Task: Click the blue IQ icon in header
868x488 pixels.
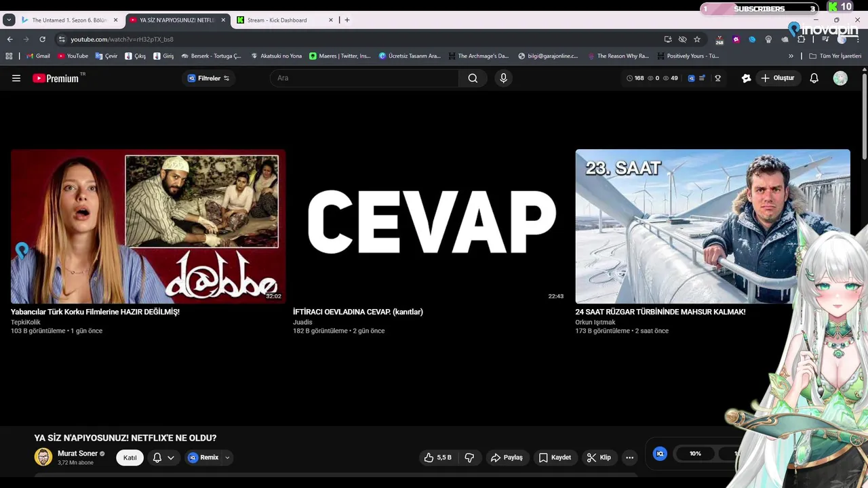Action: pyautogui.click(x=691, y=78)
